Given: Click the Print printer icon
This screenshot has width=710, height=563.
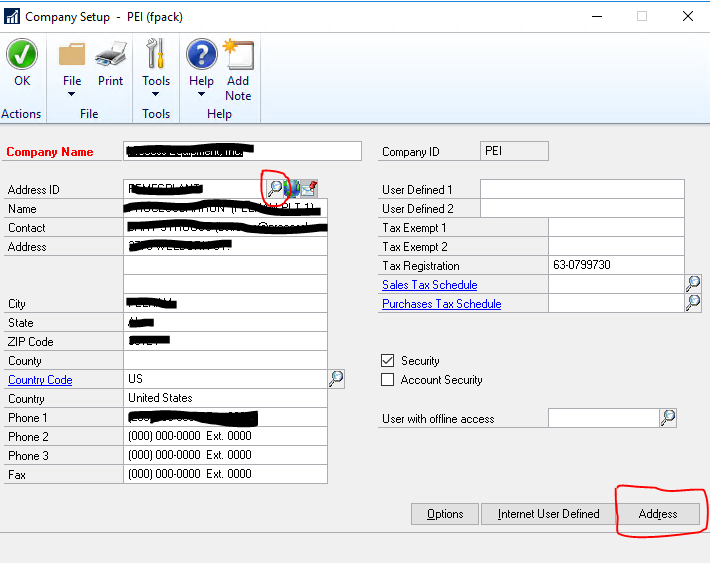Looking at the screenshot, I should pyautogui.click(x=110, y=54).
